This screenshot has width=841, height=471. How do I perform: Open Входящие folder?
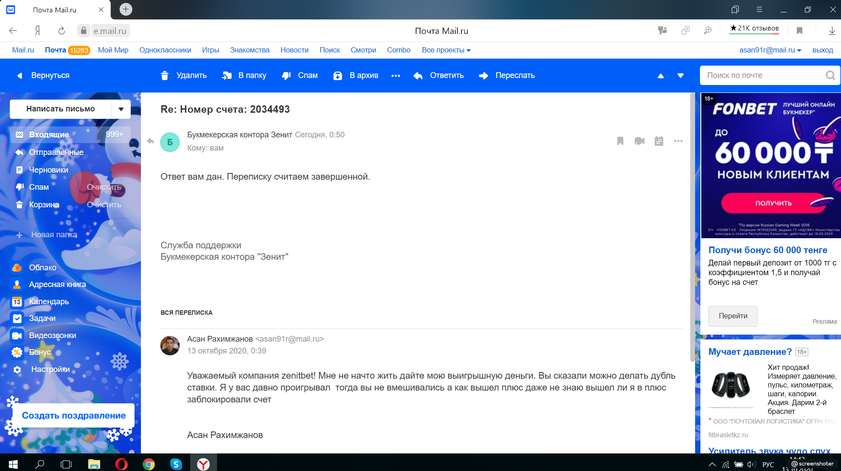coord(70,135)
